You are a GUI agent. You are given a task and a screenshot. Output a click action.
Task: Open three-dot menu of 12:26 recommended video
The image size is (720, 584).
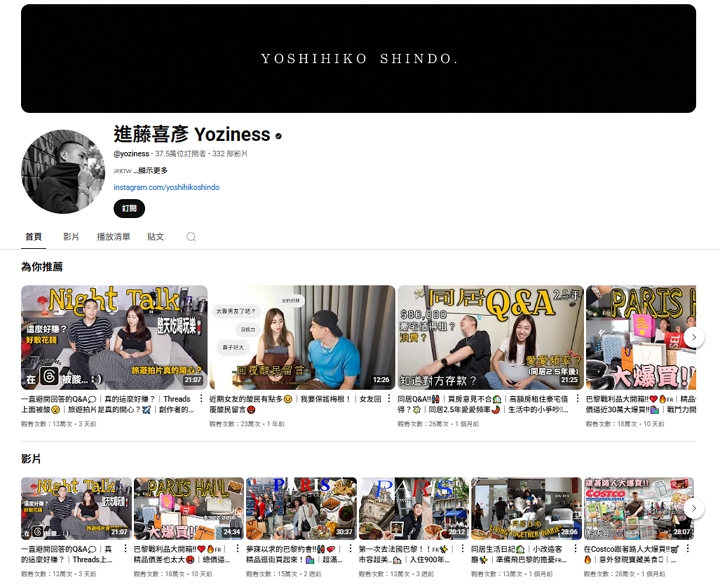pyautogui.click(x=390, y=399)
